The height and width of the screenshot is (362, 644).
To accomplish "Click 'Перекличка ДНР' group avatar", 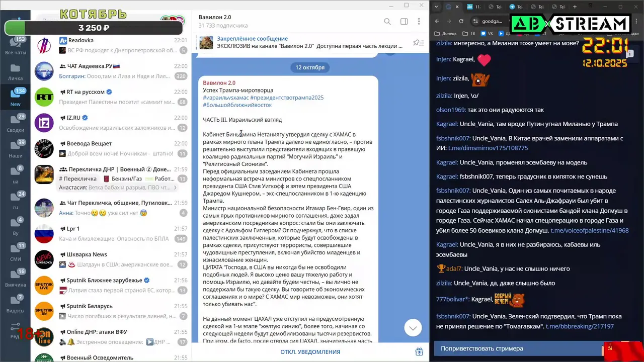I will [44, 174].
